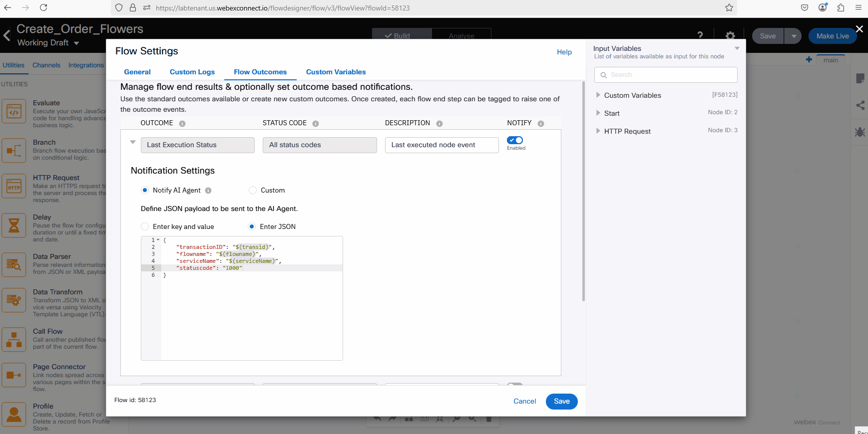
Task: Expand the Custom Variables tree item
Action: (x=598, y=95)
